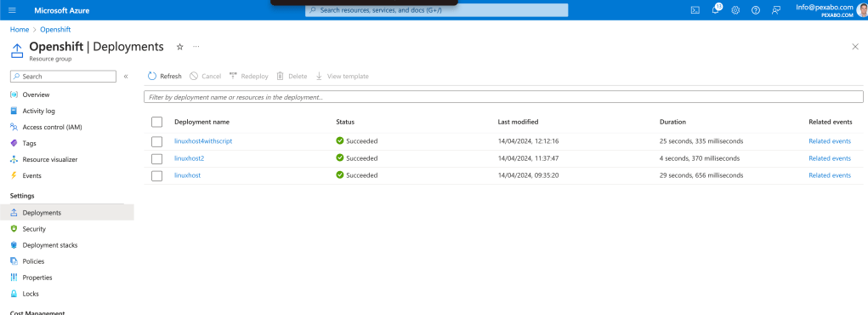Focus the filter by deployment name field
The width and height of the screenshot is (868, 315).
pos(503,97)
